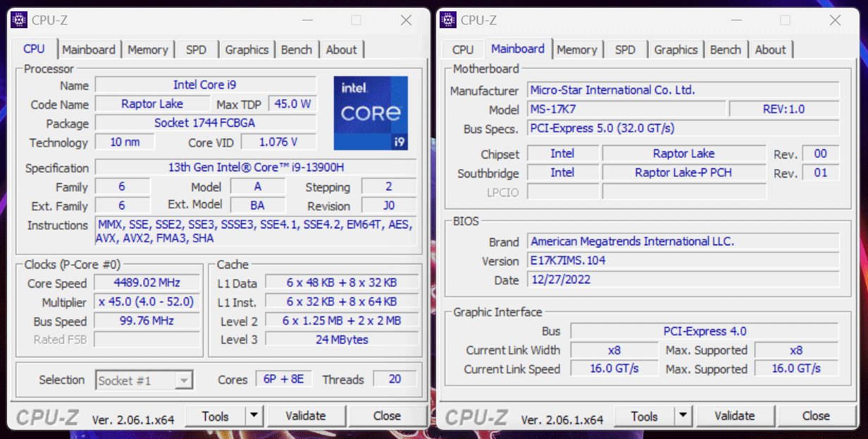Click the Revision value J0
This screenshot has height=439, width=868.
(x=389, y=205)
